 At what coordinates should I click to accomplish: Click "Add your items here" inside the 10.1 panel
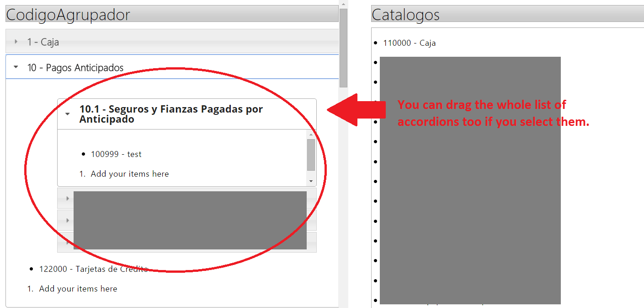(x=130, y=173)
